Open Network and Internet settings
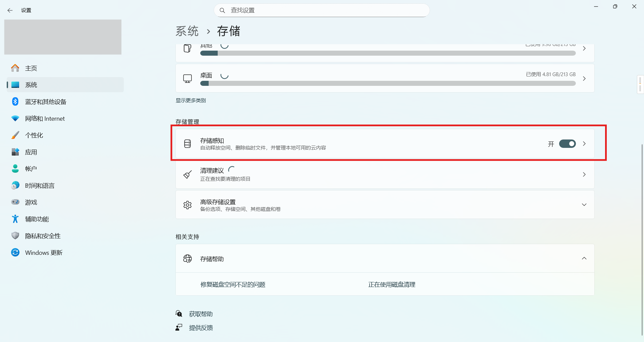644x342 pixels. pos(45,118)
